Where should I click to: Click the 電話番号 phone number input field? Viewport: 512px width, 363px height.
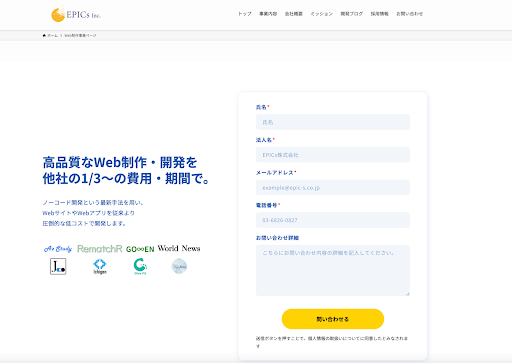click(333, 220)
